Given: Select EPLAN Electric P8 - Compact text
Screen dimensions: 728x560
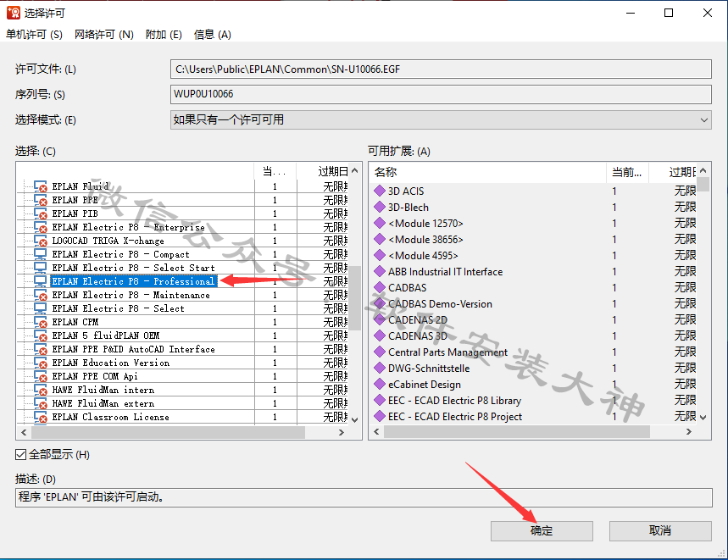Looking at the screenshot, I should click(x=120, y=254).
